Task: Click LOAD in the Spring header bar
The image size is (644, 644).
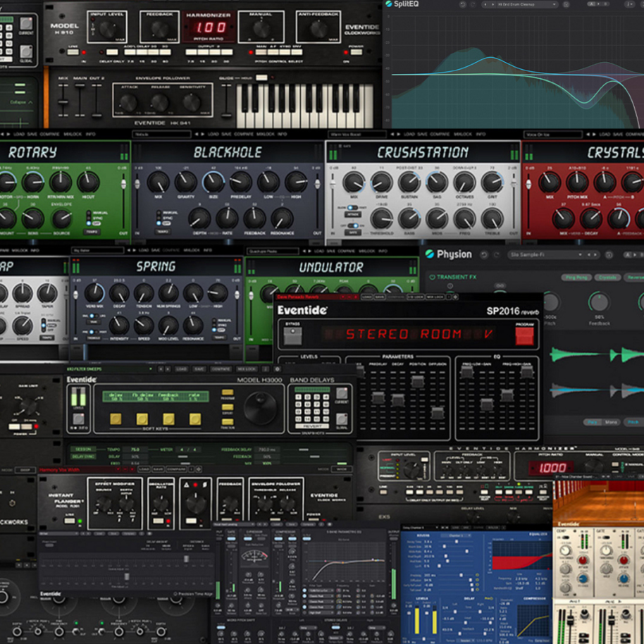Action: pyautogui.click(x=144, y=250)
